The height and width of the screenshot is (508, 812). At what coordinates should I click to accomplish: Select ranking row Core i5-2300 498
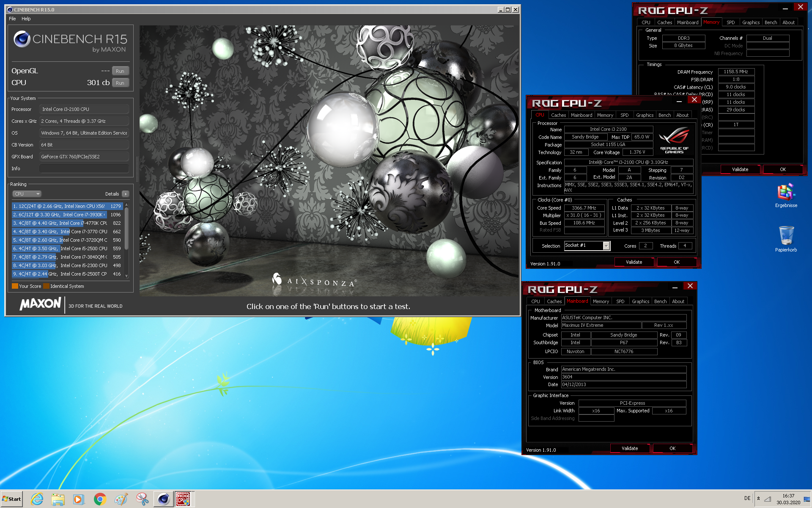(67, 265)
